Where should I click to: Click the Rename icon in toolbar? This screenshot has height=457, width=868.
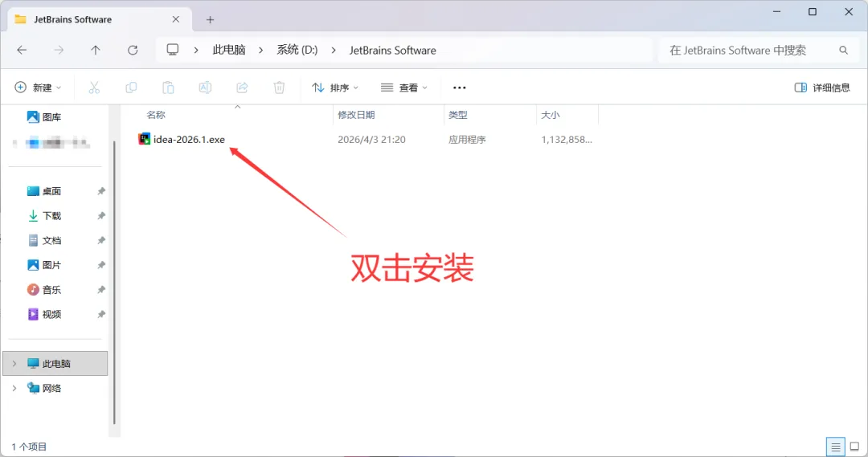(x=205, y=88)
